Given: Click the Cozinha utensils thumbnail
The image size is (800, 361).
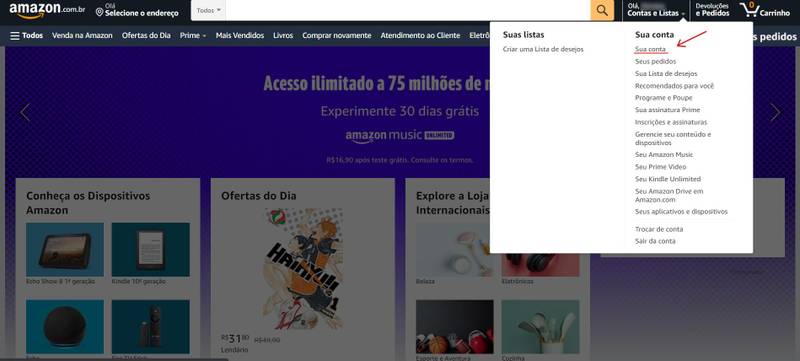Looking at the screenshot, I should 540,326.
